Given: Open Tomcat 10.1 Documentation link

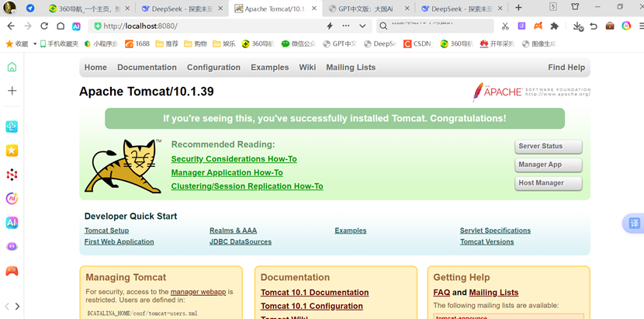Looking at the screenshot, I should [314, 293].
